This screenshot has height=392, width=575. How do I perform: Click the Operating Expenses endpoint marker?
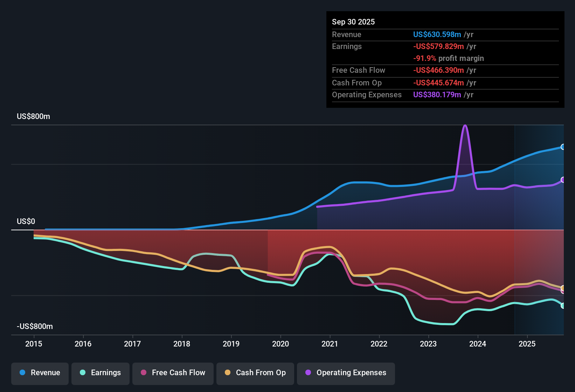[563, 180]
